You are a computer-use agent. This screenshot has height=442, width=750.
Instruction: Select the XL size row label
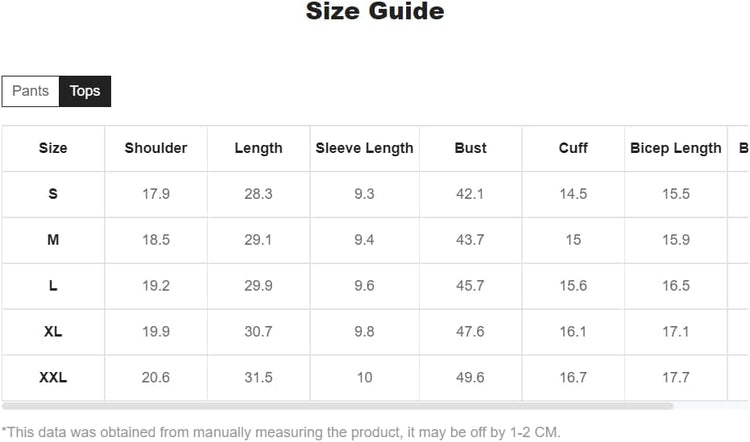pos(53,332)
